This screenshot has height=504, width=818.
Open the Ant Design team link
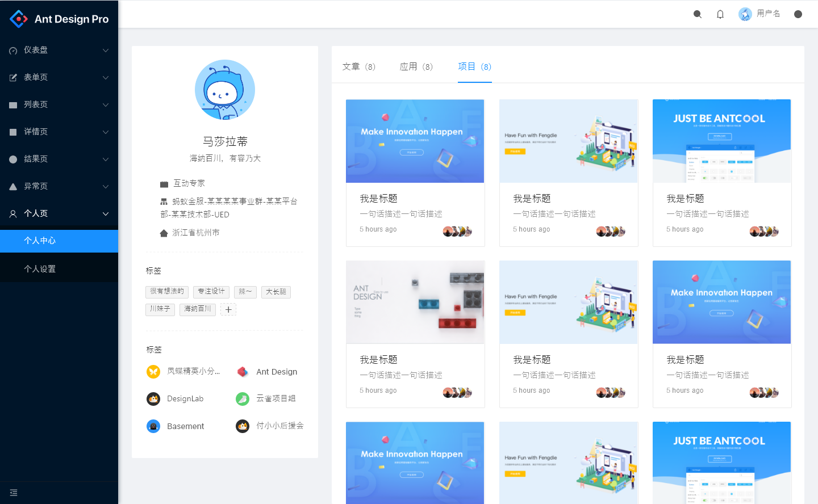click(277, 372)
